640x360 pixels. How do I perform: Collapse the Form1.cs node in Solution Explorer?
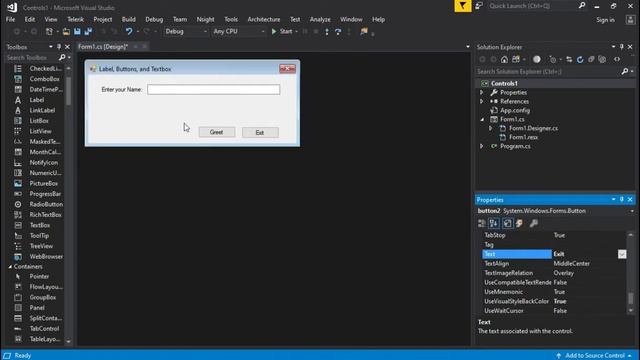(x=482, y=120)
